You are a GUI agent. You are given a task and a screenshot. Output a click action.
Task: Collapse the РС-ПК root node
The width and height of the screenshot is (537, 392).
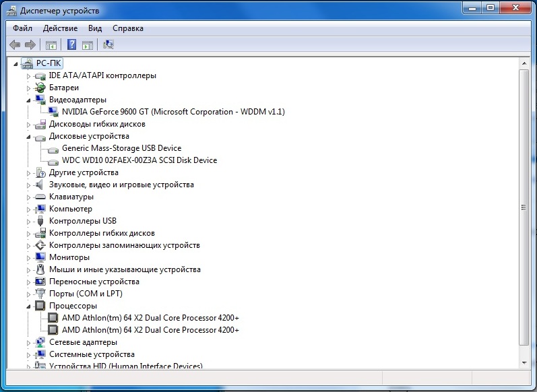(15, 64)
